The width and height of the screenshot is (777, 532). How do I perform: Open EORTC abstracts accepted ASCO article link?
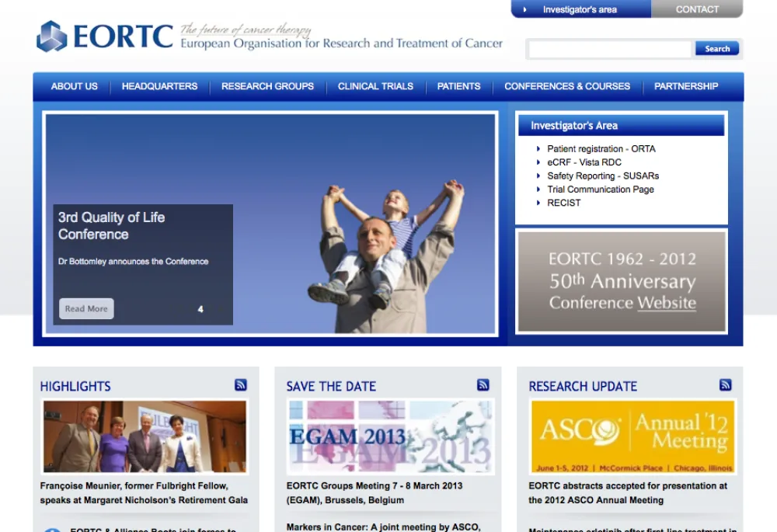click(x=628, y=493)
